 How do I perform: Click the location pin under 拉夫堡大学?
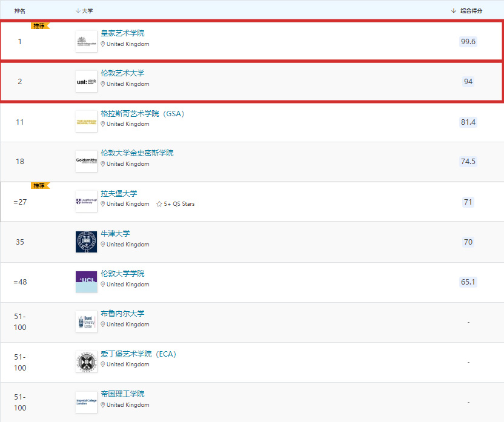103,204
